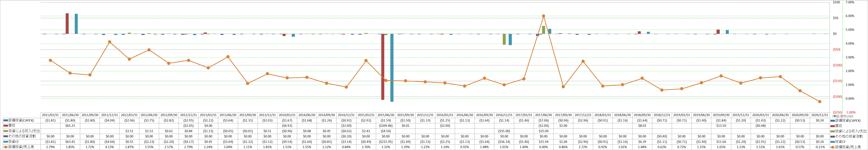The width and height of the screenshot is (868, 150).
Task: Click the 2017/06/30 date column header
Action: pyautogui.click(x=544, y=115)
